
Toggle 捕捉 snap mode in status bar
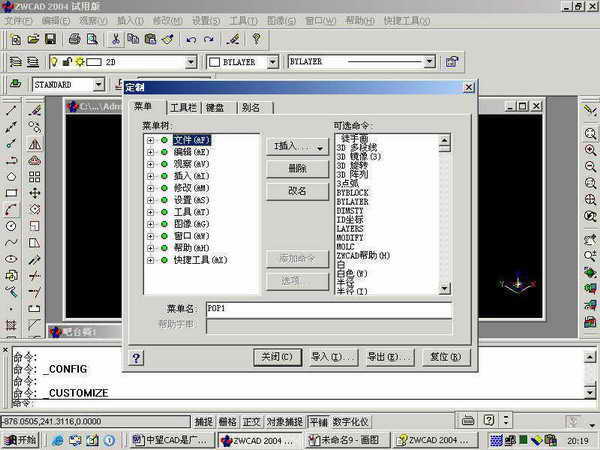coord(204,422)
